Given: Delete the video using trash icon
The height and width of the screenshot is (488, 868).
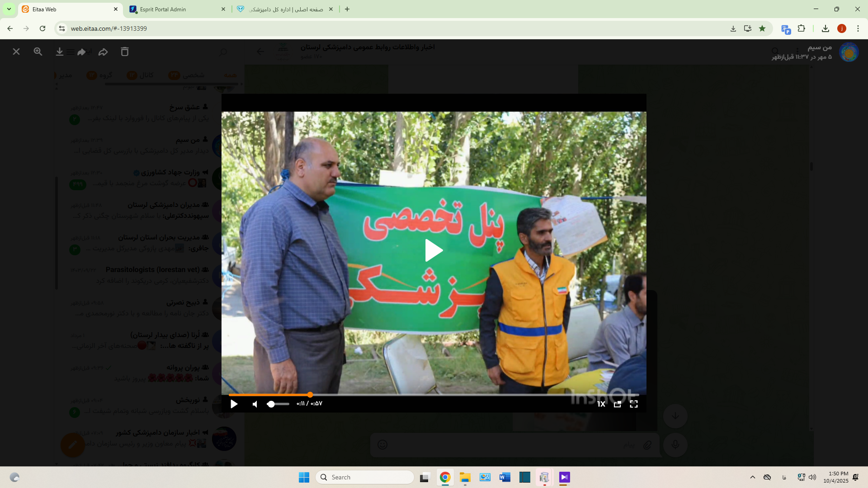Looking at the screenshot, I should [125, 52].
